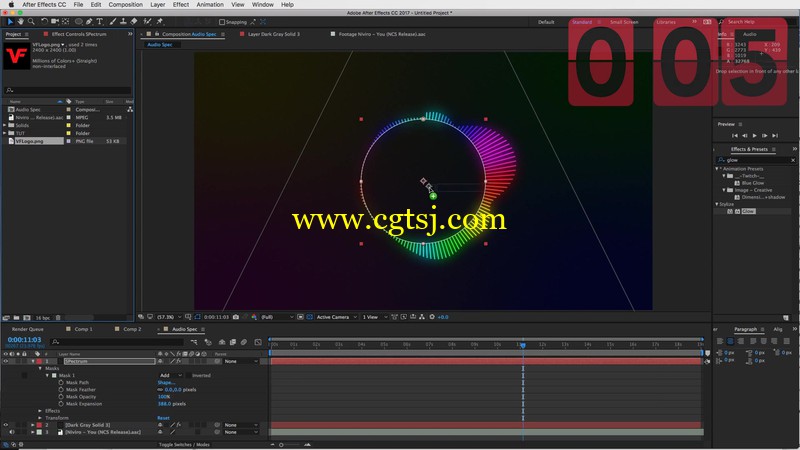Open the Composition menu

click(126, 5)
